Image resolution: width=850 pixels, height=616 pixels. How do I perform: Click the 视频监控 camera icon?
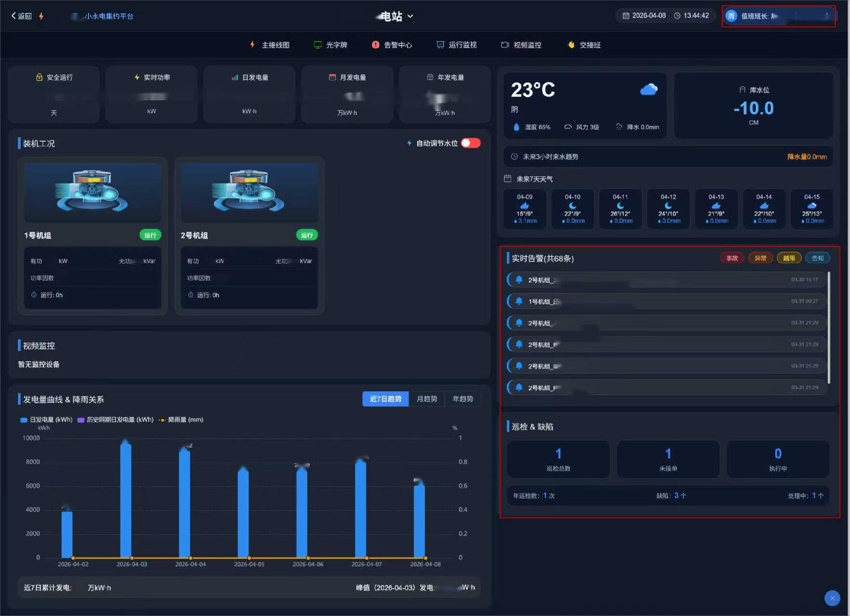[x=505, y=45]
